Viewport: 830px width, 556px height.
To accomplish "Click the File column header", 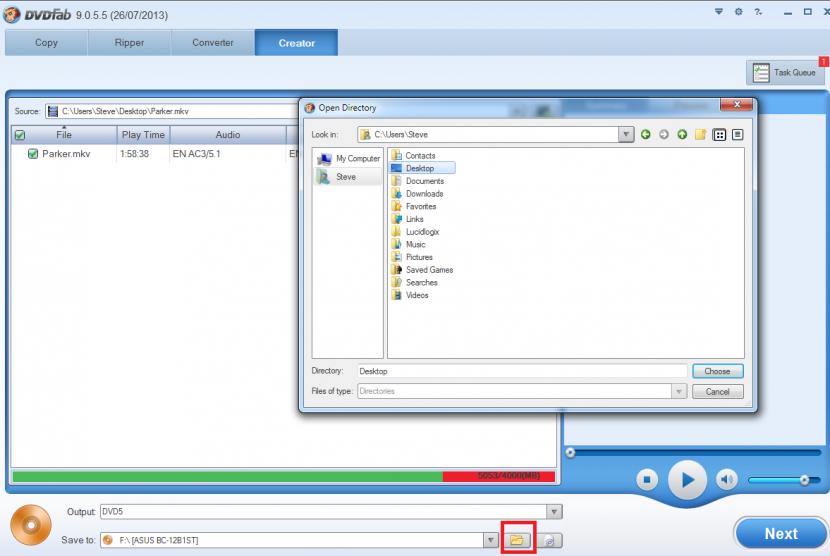I will [x=64, y=135].
